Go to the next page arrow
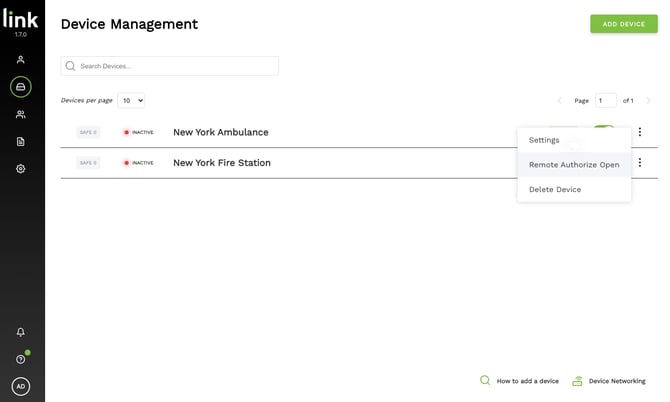Viewport: 670px width, 402px height. tap(648, 100)
